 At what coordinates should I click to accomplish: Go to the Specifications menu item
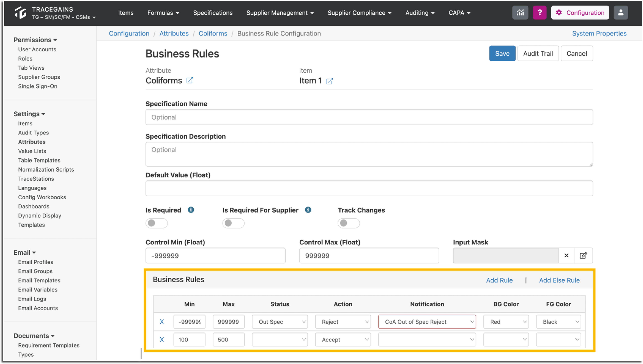click(213, 13)
